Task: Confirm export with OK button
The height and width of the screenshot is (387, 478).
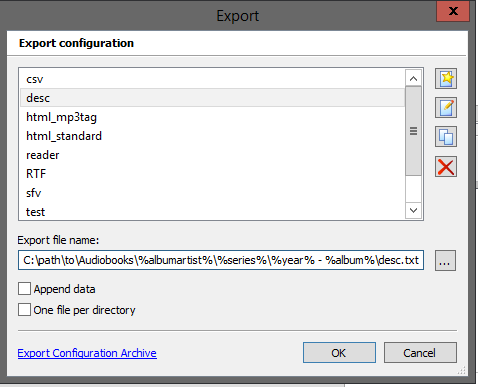Action: pos(339,353)
